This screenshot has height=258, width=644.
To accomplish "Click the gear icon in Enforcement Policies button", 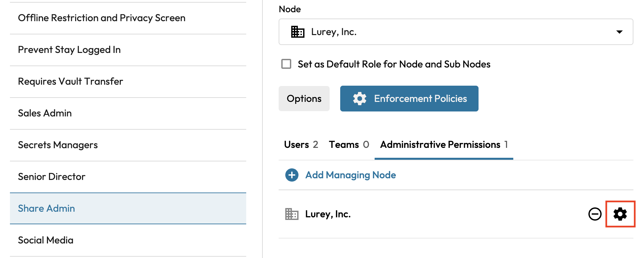I will (x=359, y=99).
